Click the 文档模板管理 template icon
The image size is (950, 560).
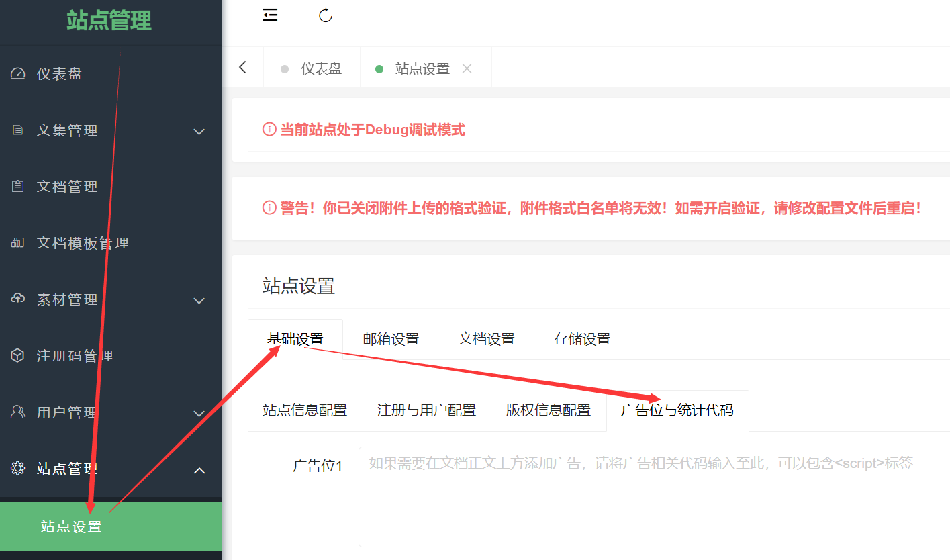point(18,243)
